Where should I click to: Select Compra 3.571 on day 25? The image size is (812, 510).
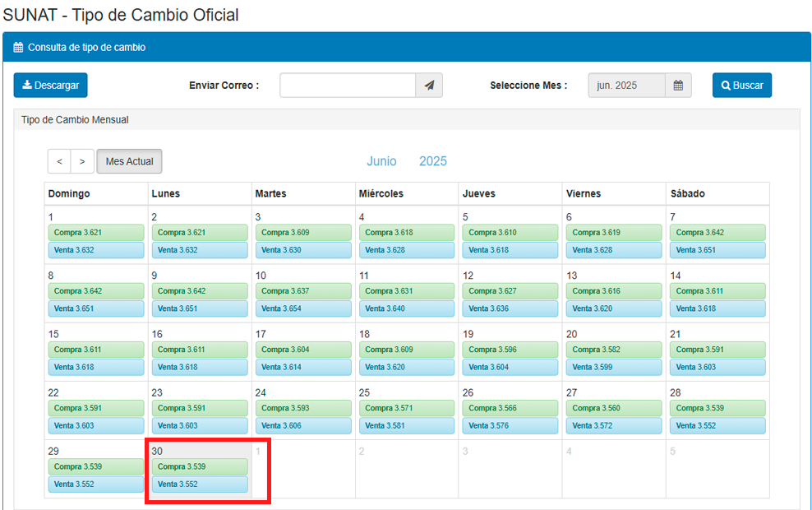click(407, 408)
